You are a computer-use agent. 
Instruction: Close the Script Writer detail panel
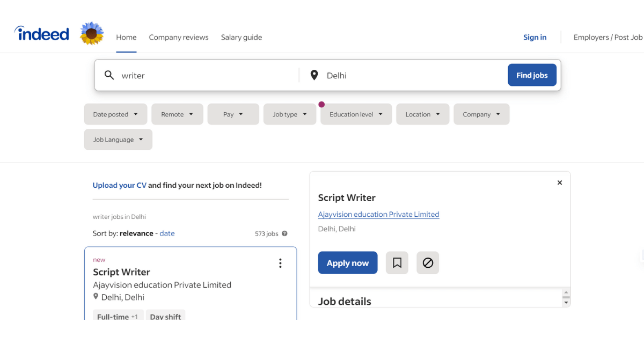[x=559, y=182]
